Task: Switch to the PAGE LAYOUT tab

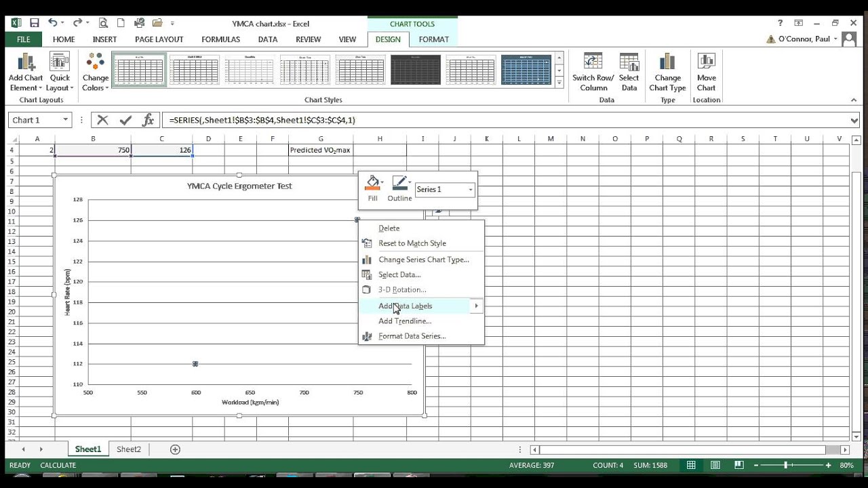Action: click(x=159, y=39)
